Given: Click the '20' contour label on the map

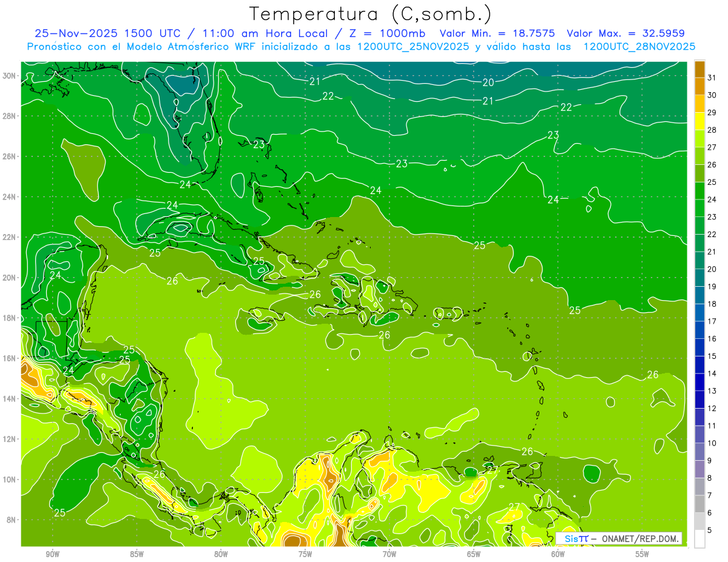Looking at the screenshot, I should 488,82.
